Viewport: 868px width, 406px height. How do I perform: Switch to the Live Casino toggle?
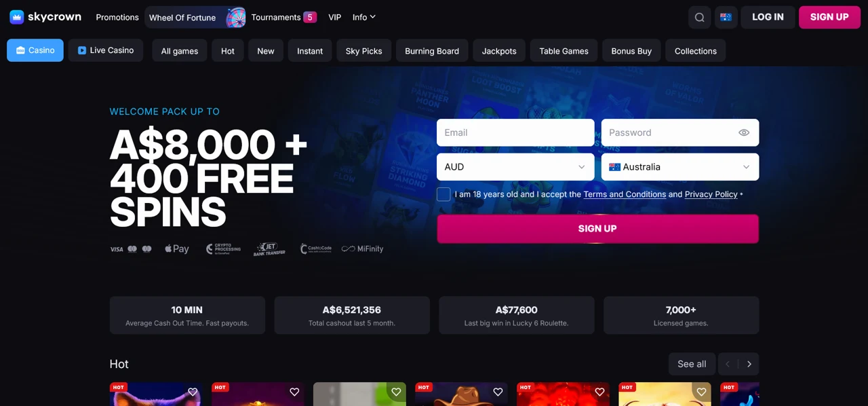tap(106, 50)
